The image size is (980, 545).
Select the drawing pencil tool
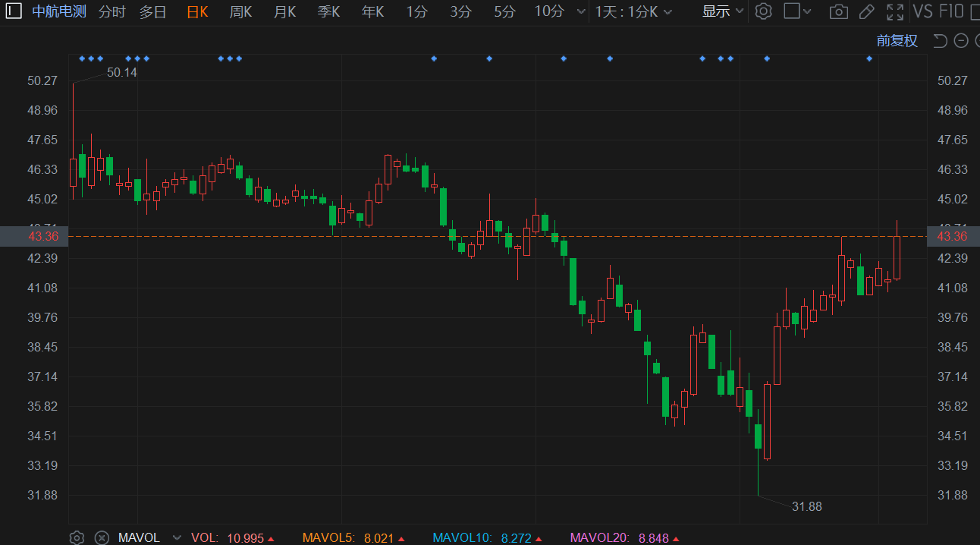click(x=866, y=11)
